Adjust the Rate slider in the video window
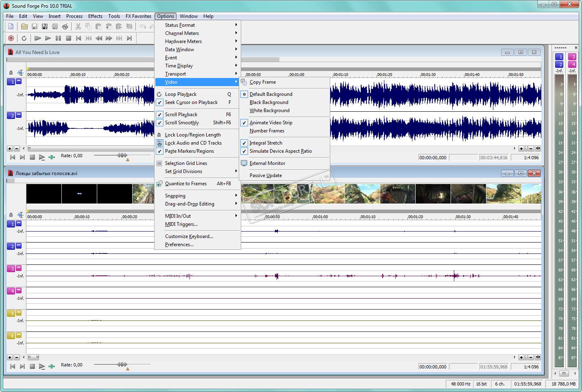The height and width of the screenshot is (392, 582). 122,365
